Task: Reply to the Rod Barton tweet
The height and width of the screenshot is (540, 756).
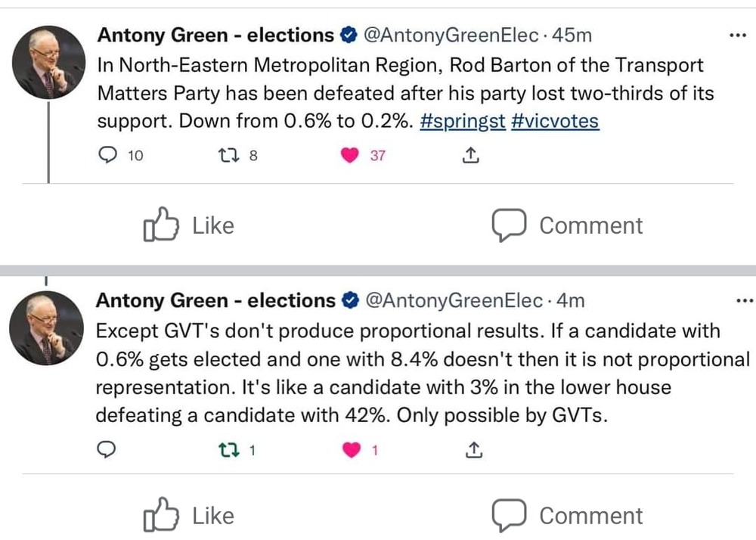Action: pos(110,156)
